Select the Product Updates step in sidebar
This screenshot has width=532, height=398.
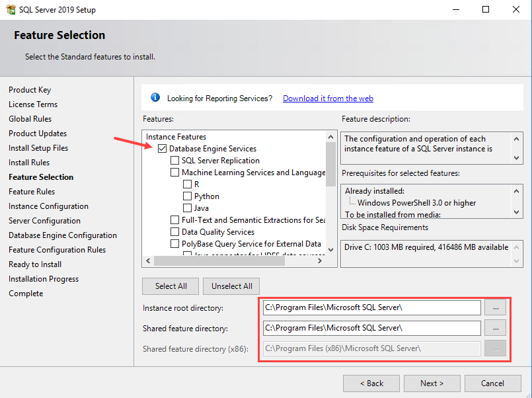tap(38, 134)
